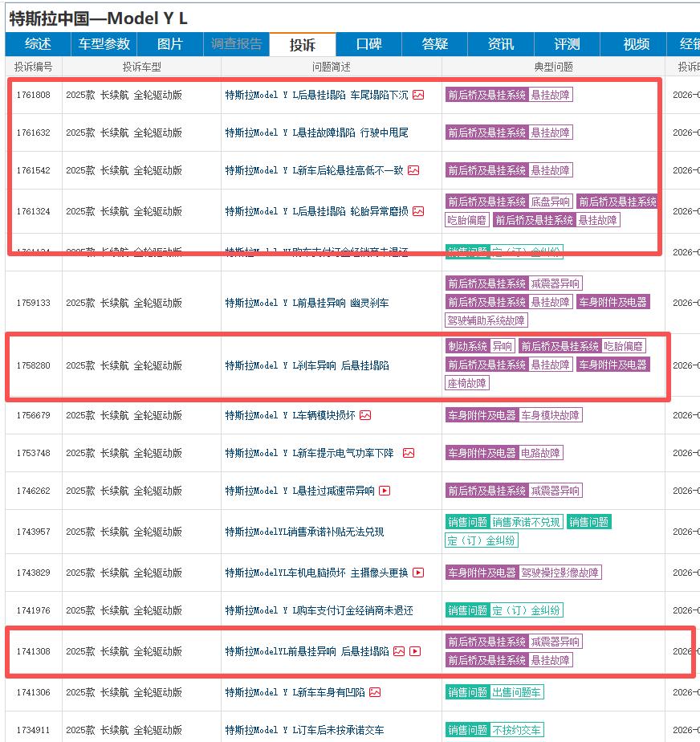Open complaint 刹车异响 后悬挂塌陷

307,365
